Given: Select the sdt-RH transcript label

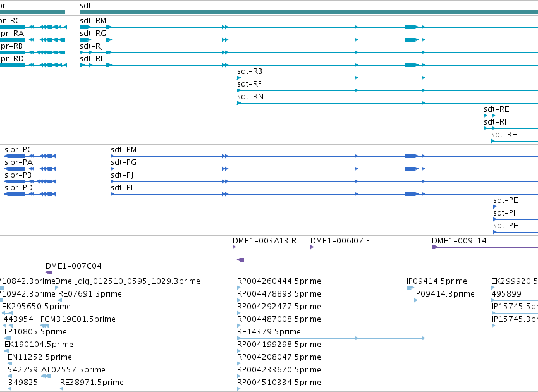Looking at the screenshot, I should tap(504, 135).
